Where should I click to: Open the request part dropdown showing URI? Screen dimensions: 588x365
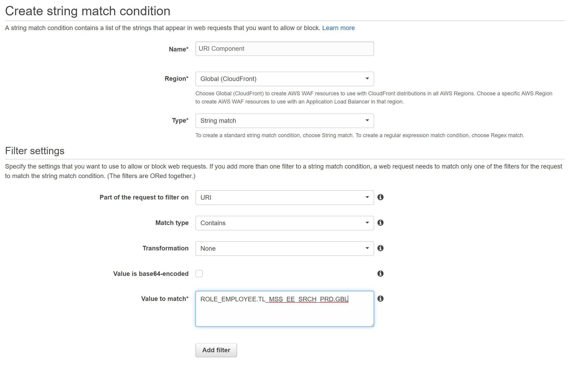pos(285,197)
